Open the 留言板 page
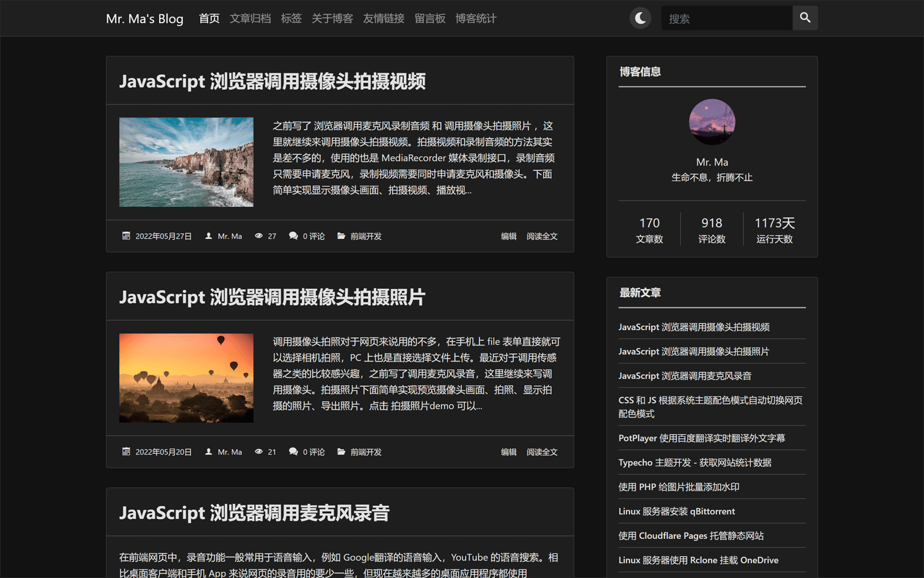The height and width of the screenshot is (578, 924). click(x=430, y=19)
